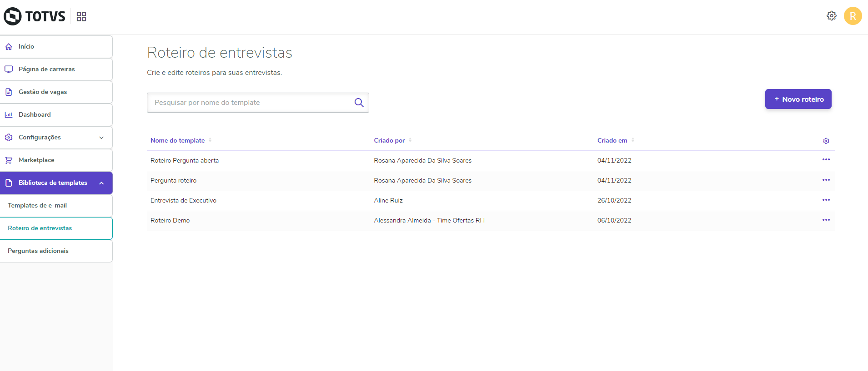Open Templates de e-mail submenu
868x371 pixels.
56,206
